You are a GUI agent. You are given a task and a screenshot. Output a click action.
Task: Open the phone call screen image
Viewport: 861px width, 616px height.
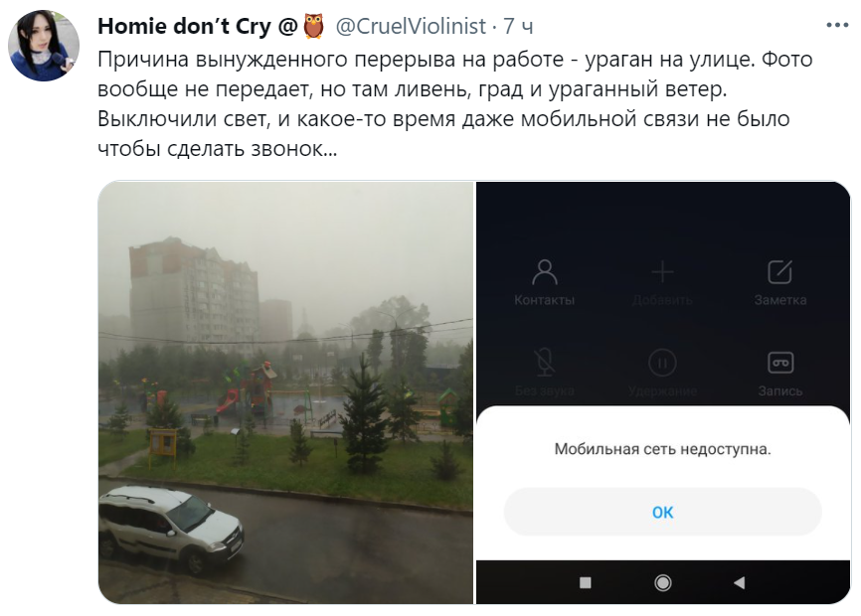point(663,392)
